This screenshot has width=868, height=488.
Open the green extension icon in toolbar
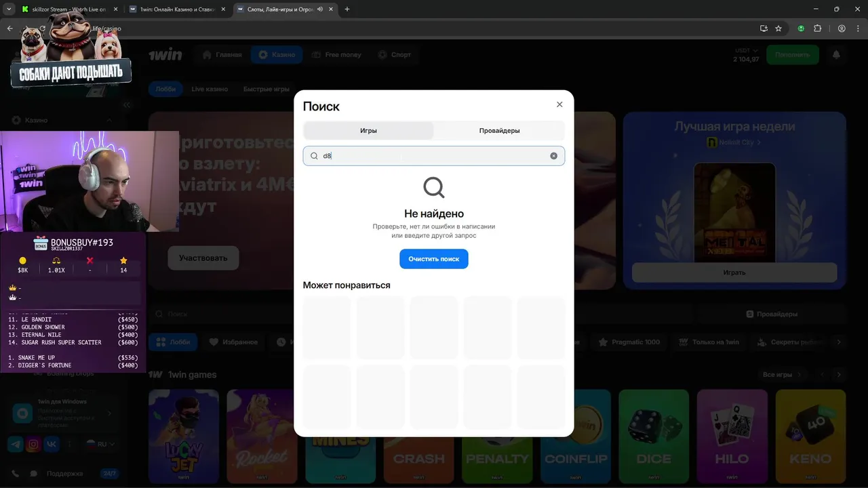pyautogui.click(x=801, y=28)
